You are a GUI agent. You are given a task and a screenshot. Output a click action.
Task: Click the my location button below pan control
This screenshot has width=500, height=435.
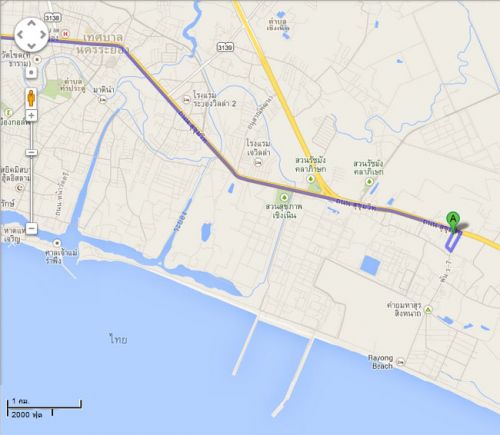(31, 72)
